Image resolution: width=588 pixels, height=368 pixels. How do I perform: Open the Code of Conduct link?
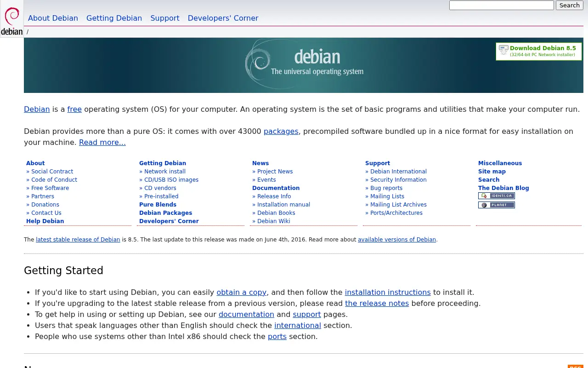(x=54, y=180)
